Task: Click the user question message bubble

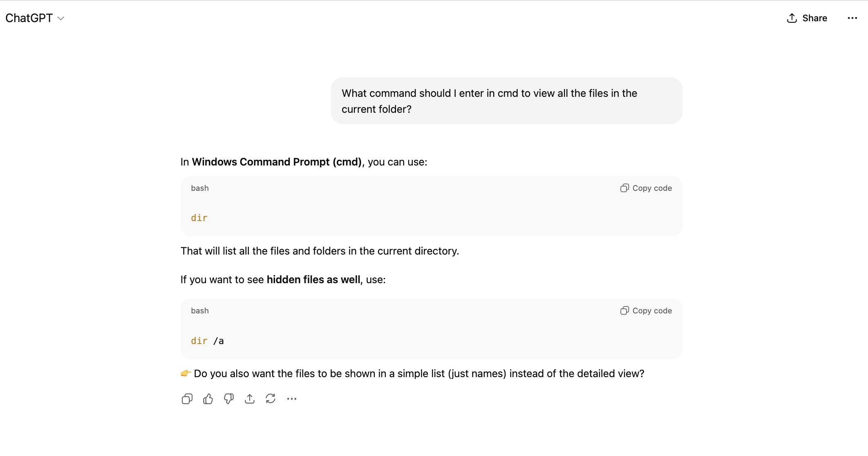Action: coord(506,101)
